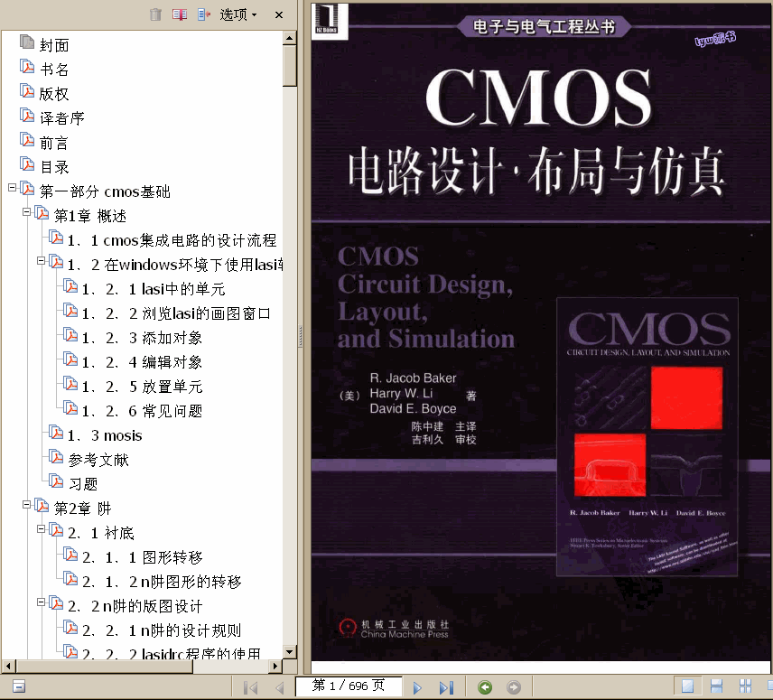The width and height of the screenshot is (773, 700).
Task: Click the delete bookmark trash icon
Action: click(x=156, y=14)
